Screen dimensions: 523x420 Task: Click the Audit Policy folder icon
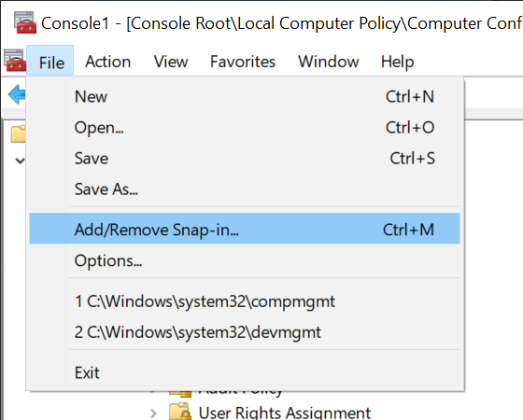pyautogui.click(x=180, y=394)
